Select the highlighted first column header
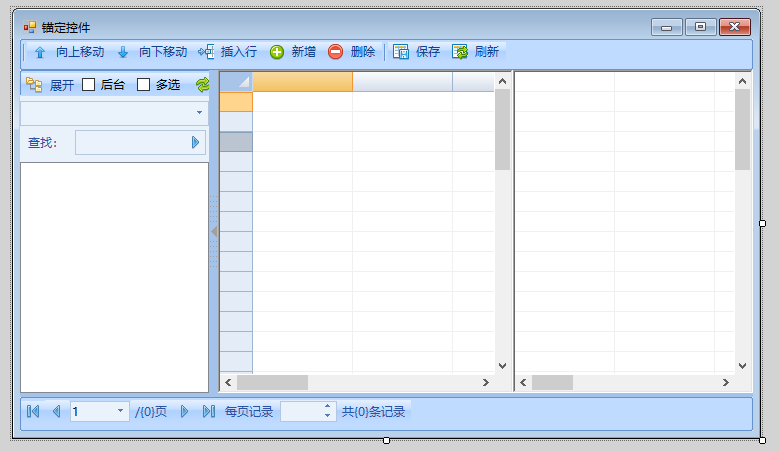This screenshot has height=452, width=780. tap(302, 82)
